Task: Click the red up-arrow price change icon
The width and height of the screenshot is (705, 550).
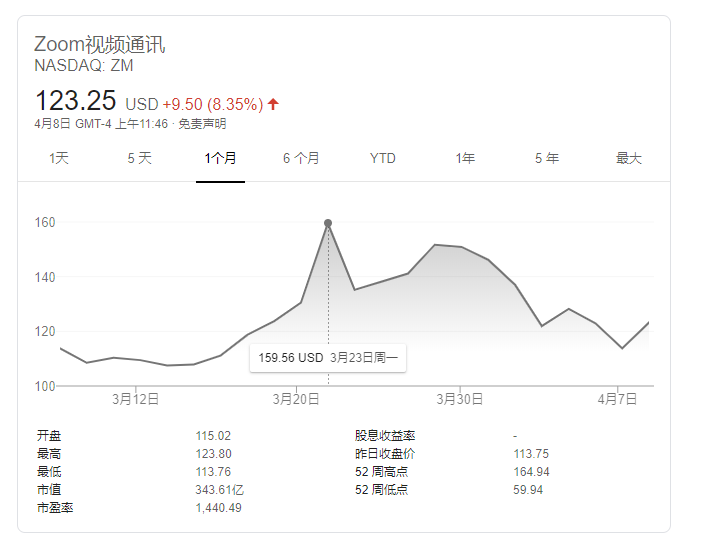Action: [273, 104]
